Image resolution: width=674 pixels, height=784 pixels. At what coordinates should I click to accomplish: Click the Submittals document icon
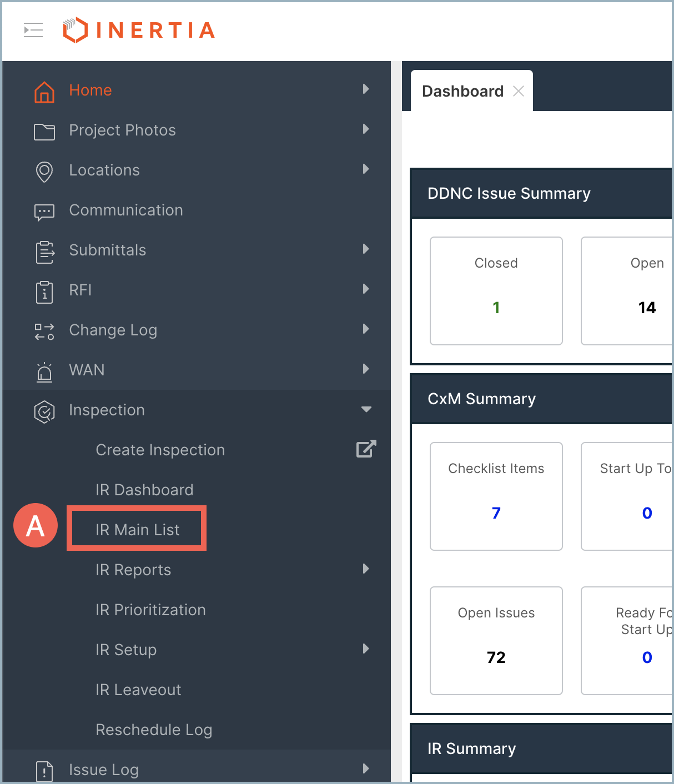[45, 252]
